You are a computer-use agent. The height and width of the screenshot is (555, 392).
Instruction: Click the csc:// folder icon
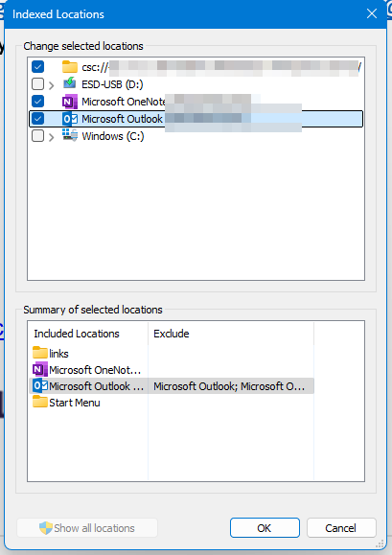(70, 66)
